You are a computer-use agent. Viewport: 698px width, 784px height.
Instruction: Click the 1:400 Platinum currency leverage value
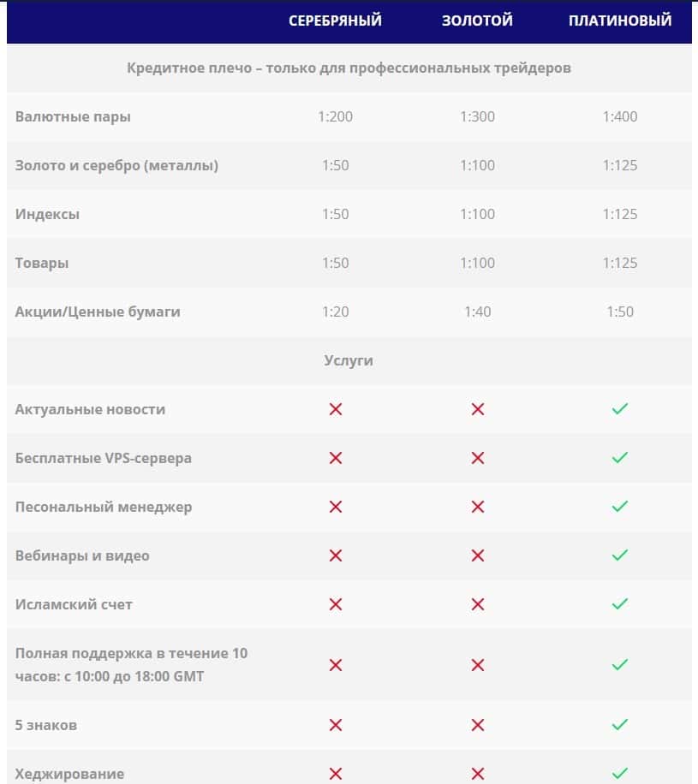coord(620,116)
